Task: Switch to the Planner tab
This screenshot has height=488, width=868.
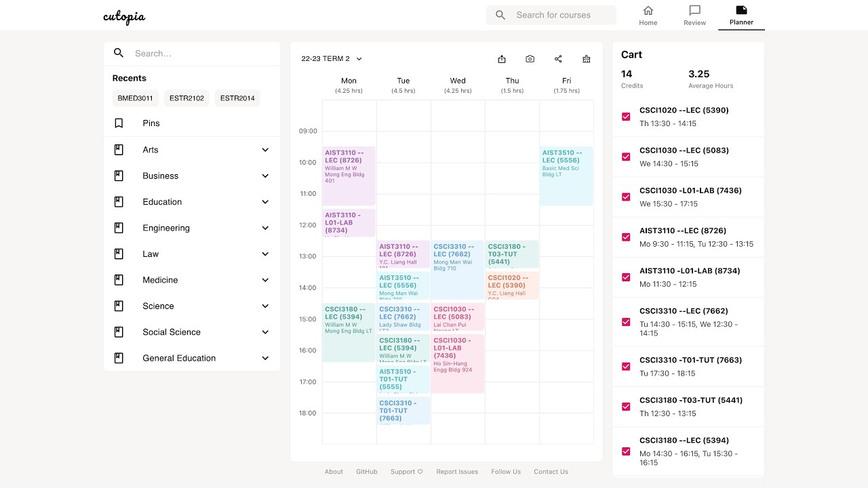Action: (x=741, y=15)
